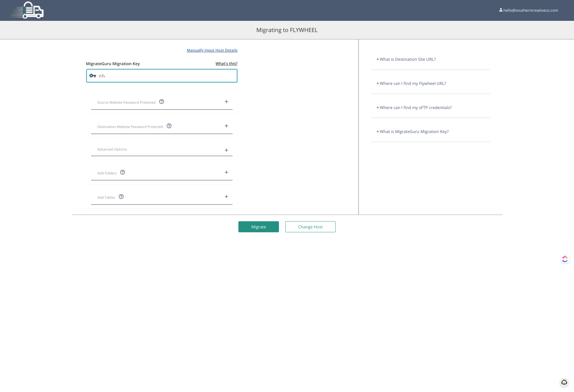Expand FAQ Where can I find Flywheel URL
Screen dimensions: 574x392
pyautogui.click(x=411, y=83)
